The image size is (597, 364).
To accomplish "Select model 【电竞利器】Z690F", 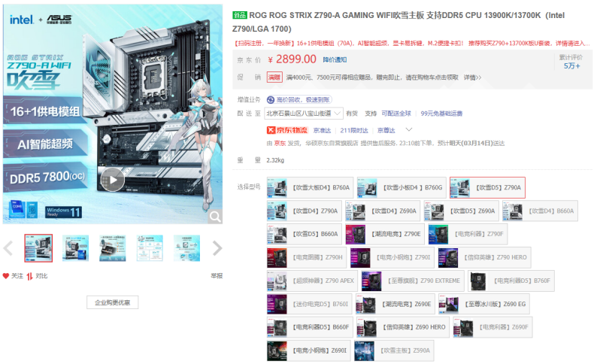I will pos(492,327).
